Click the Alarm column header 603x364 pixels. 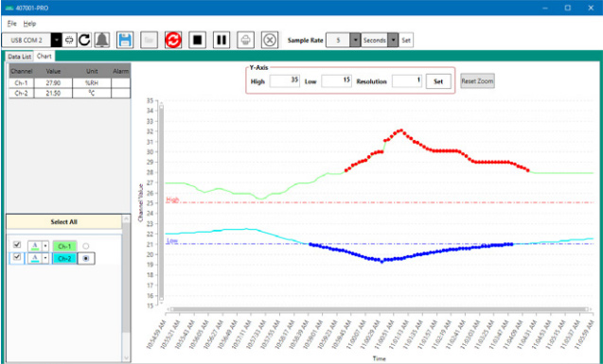coord(121,71)
